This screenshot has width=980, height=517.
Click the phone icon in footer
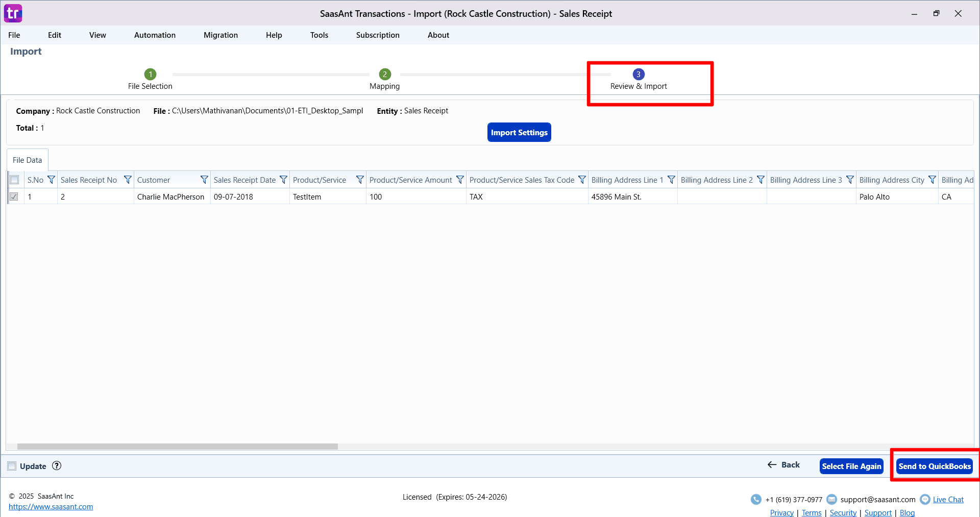coord(756,500)
